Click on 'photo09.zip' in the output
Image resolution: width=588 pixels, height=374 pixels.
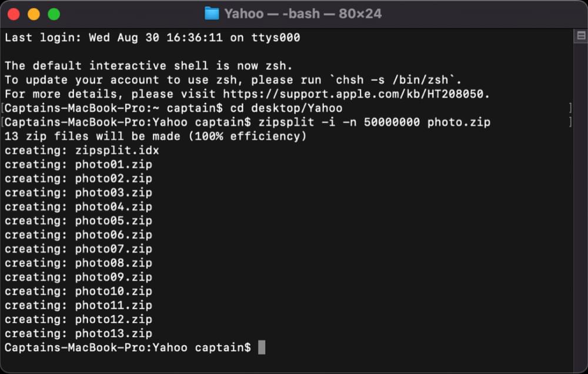(x=113, y=277)
